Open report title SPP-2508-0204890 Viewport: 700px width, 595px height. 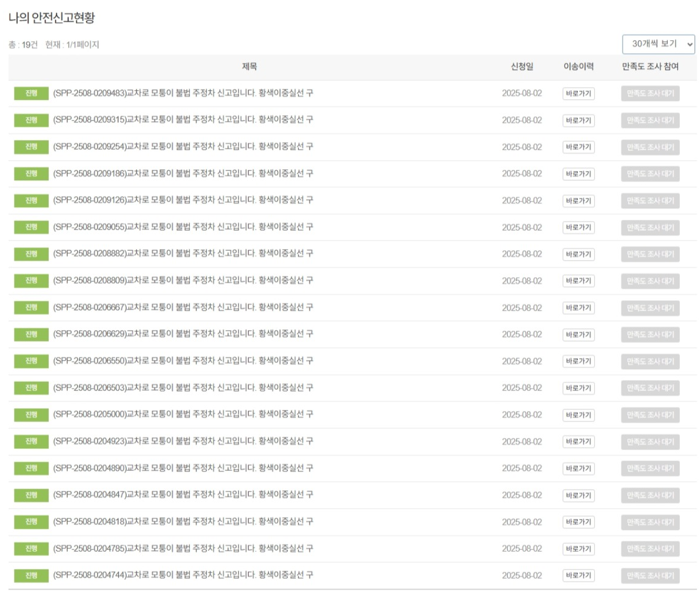pyautogui.click(x=183, y=468)
